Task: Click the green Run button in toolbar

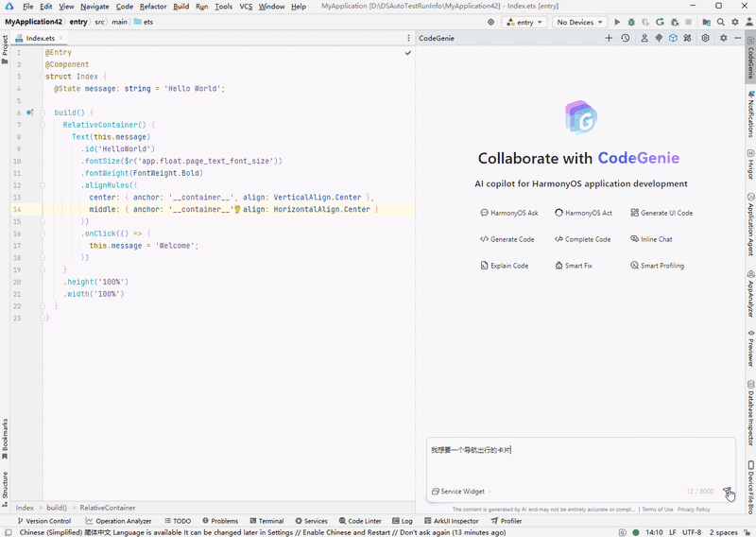Action: coord(617,22)
